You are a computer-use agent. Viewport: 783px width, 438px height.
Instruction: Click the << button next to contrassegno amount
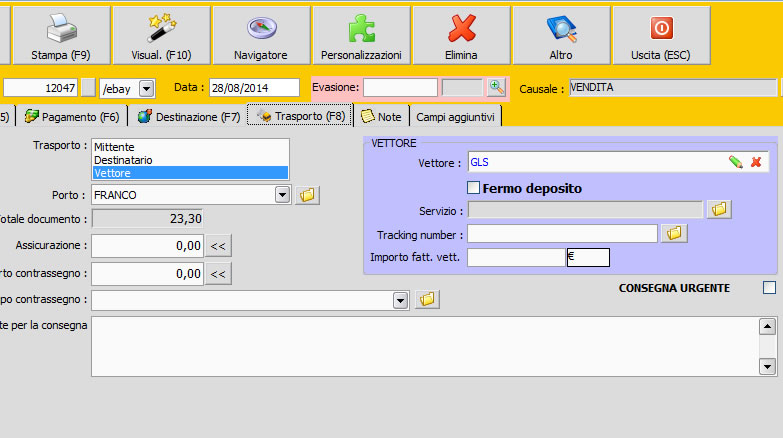(x=218, y=274)
